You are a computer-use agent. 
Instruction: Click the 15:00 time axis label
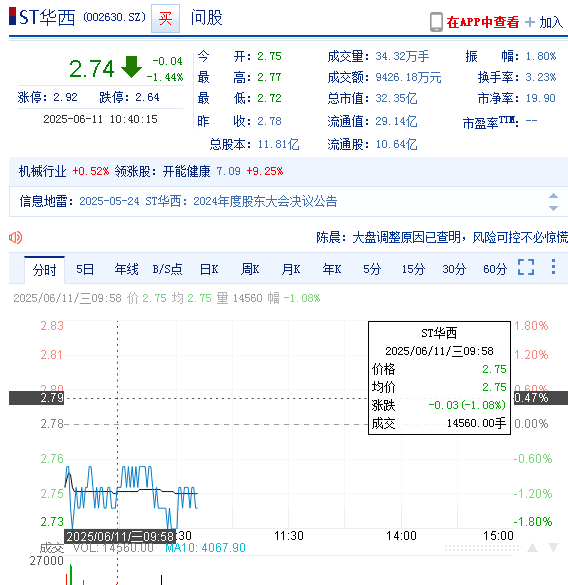point(499,536)
